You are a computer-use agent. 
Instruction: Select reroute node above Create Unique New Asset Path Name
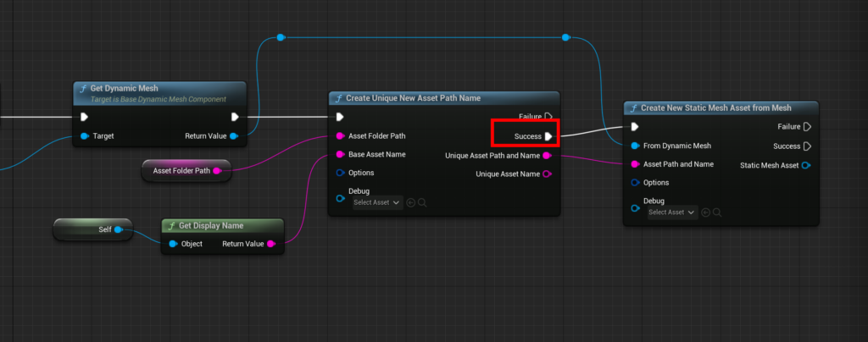coord(565,37)
